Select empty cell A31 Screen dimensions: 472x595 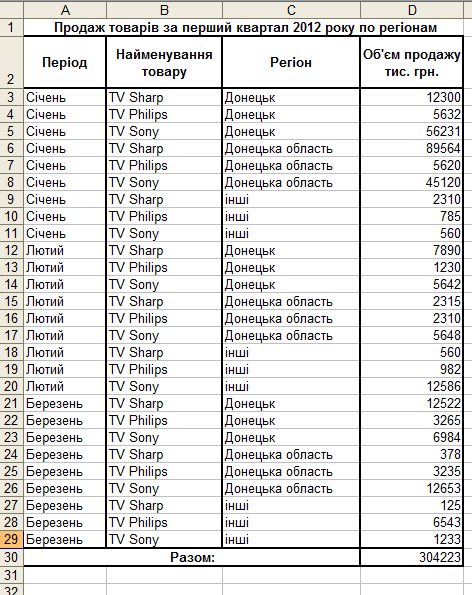click(x=65, y=575)
